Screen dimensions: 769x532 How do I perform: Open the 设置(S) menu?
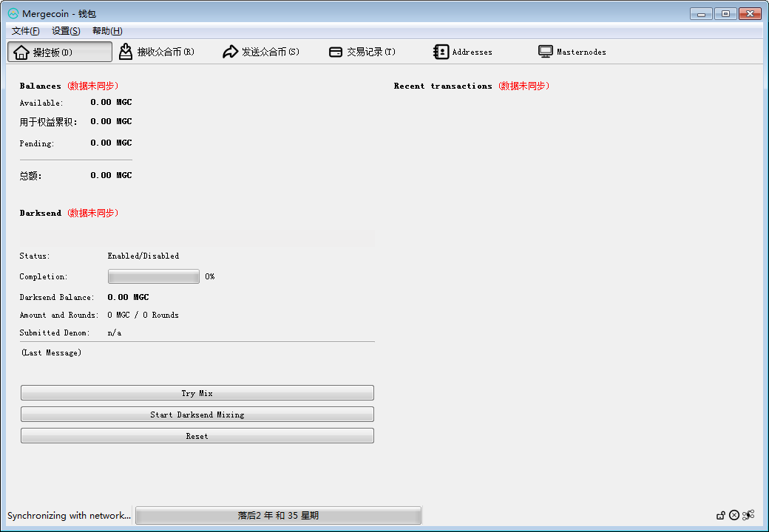pyautogui.click(x=66, y=31)
